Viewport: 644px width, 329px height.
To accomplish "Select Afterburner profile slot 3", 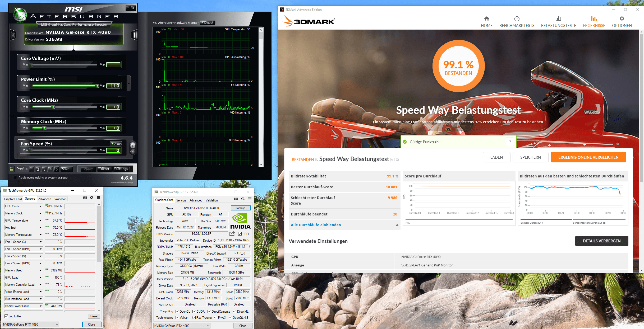I will [x=44, y=169].
